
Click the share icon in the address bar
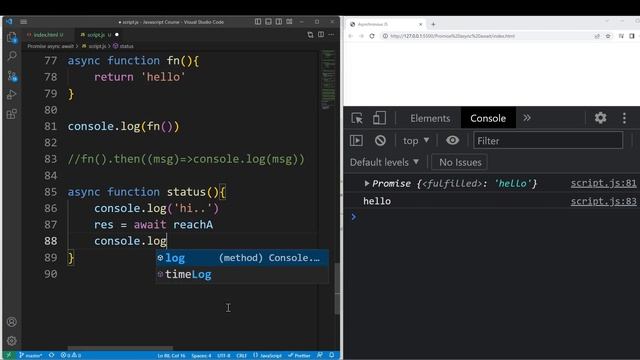pyautogui.click(x=597, y=36)
